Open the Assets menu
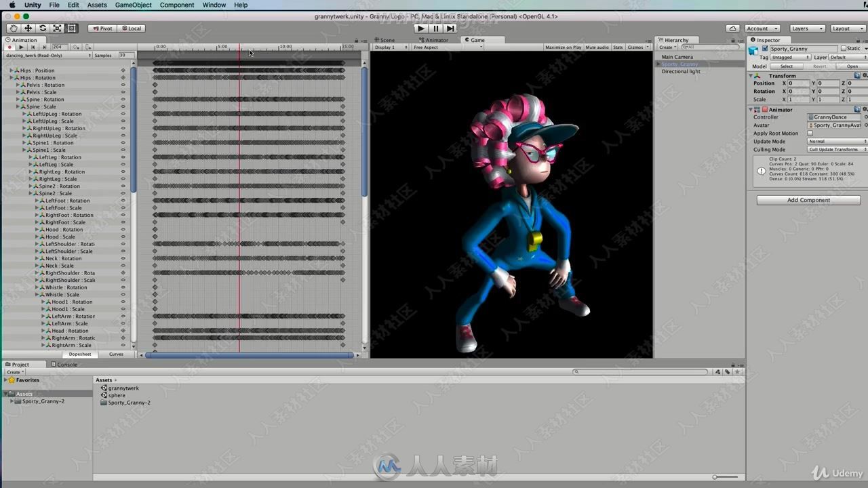This screenshot has height=488, width=868. pos(97,5)
